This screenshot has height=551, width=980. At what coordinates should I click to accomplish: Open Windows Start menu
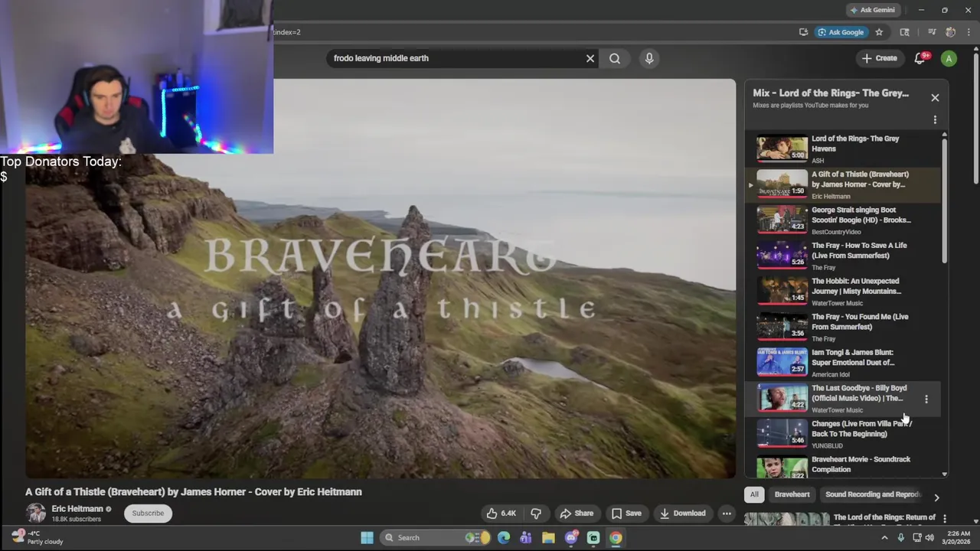367,537
